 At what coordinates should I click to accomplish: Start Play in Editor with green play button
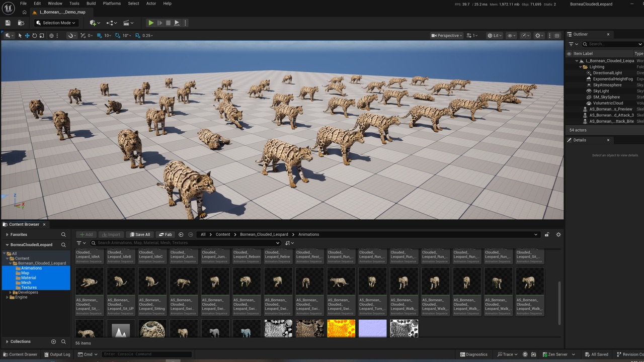coord(150,23)
